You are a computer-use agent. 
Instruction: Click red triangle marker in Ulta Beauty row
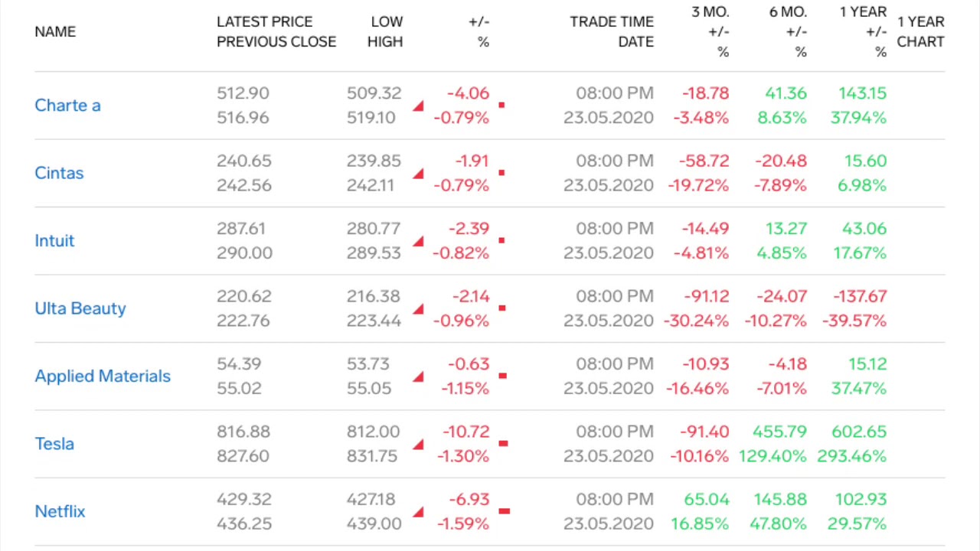pyautogui.click(x=418, y=310)
